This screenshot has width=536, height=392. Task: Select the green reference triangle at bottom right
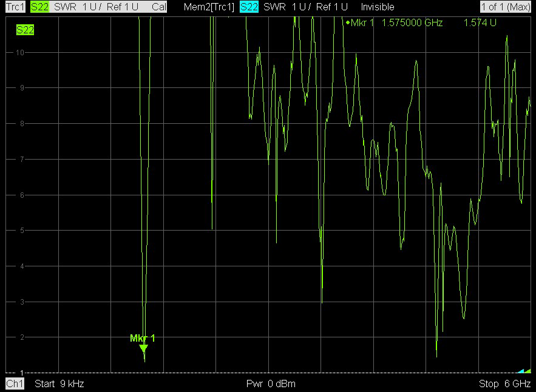coord(528,370)
